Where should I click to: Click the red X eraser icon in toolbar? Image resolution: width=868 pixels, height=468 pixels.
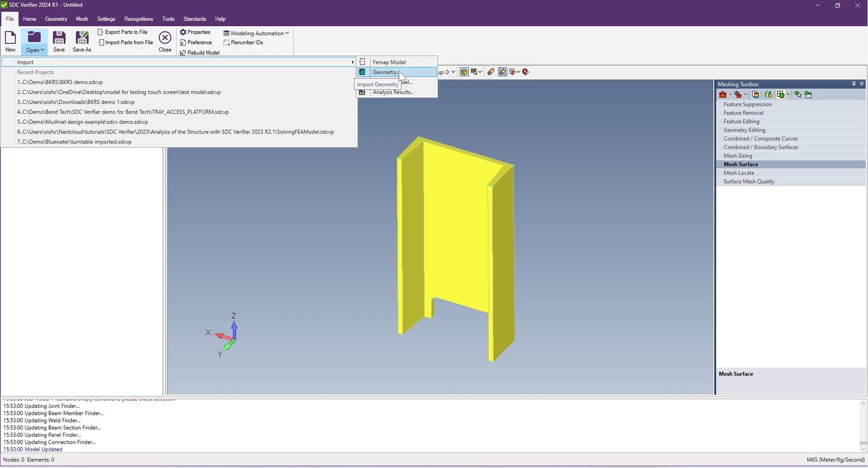pos(526,72)
